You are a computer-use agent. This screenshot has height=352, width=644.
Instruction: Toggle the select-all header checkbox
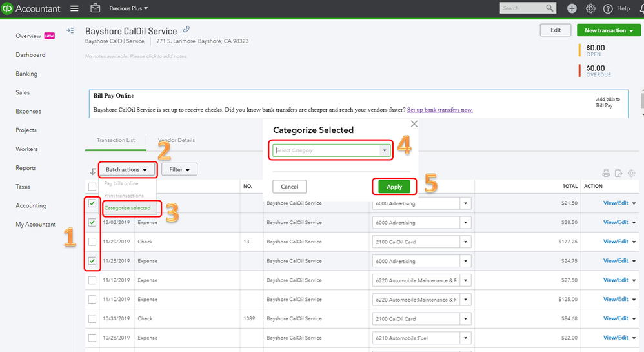92,187
